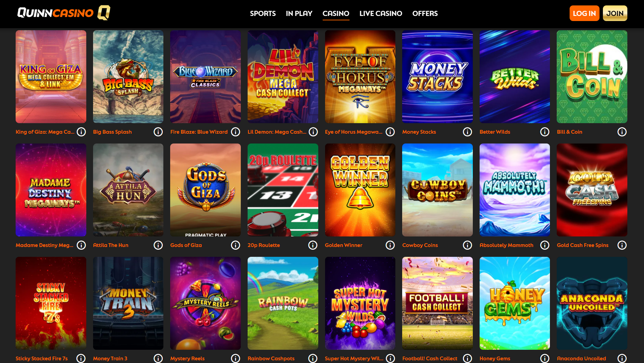644x363 pixels.
Task: Open info icon beside 20p Roulette
Action: click(313, 245)
